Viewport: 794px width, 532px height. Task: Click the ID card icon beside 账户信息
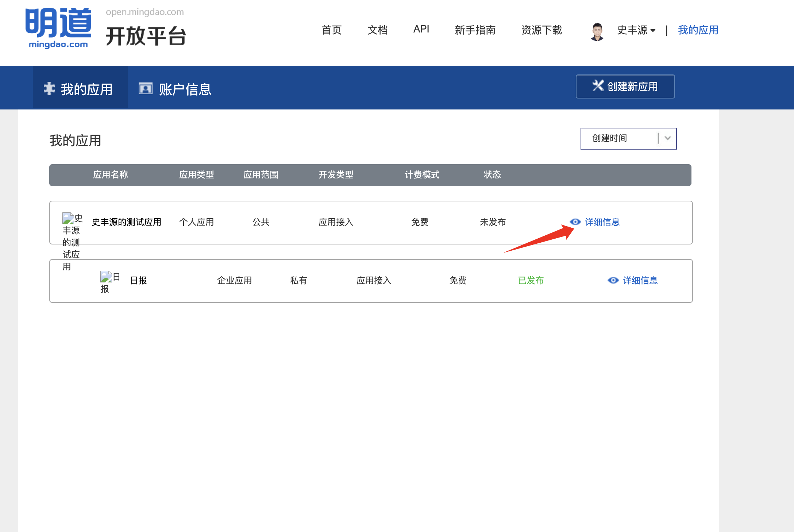[145, 89]
